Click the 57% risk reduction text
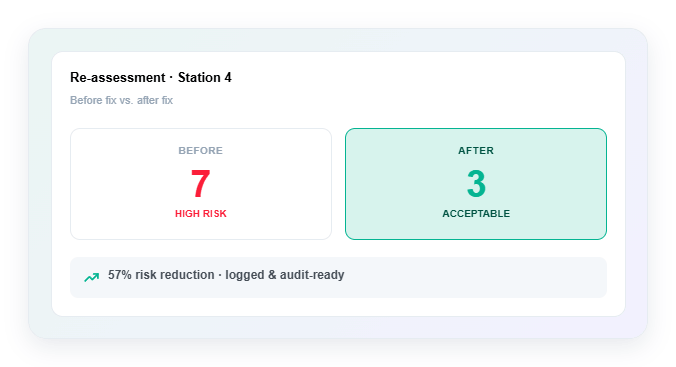Image resolution: width=676 pixels, height=367 pixels. 161,275
